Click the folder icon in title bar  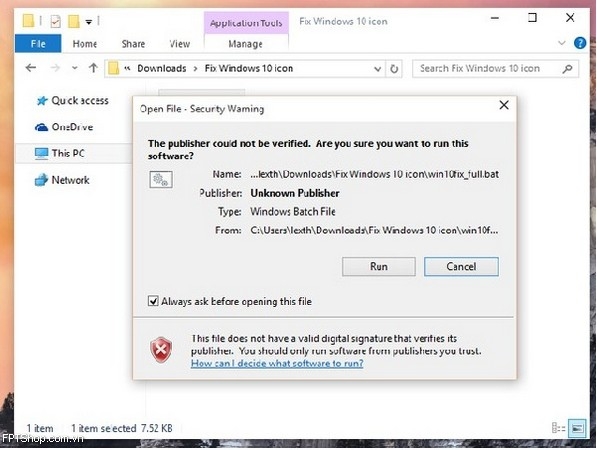pyautogui.click(x=28, y=21)
